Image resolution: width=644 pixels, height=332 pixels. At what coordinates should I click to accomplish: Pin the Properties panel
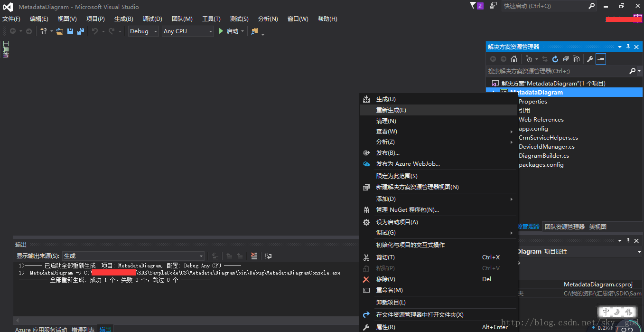[628, 241]
